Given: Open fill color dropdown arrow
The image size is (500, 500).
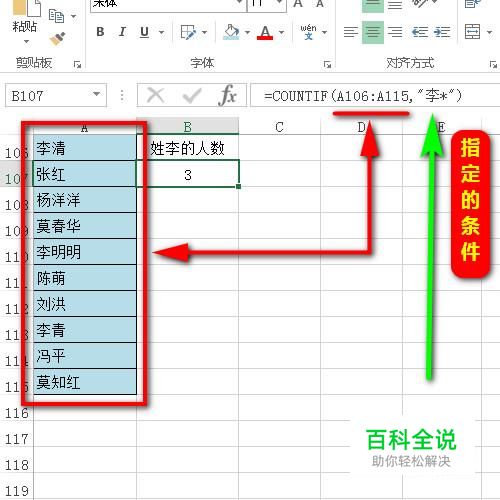Looking at the screenshot, I should click(247, 32).
